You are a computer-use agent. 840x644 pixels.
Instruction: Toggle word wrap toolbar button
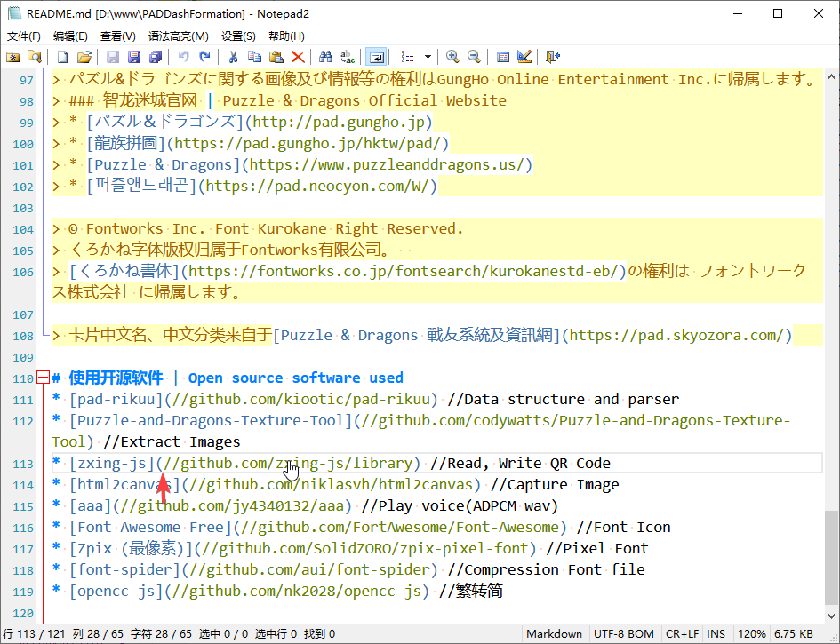tap(376, 57)
